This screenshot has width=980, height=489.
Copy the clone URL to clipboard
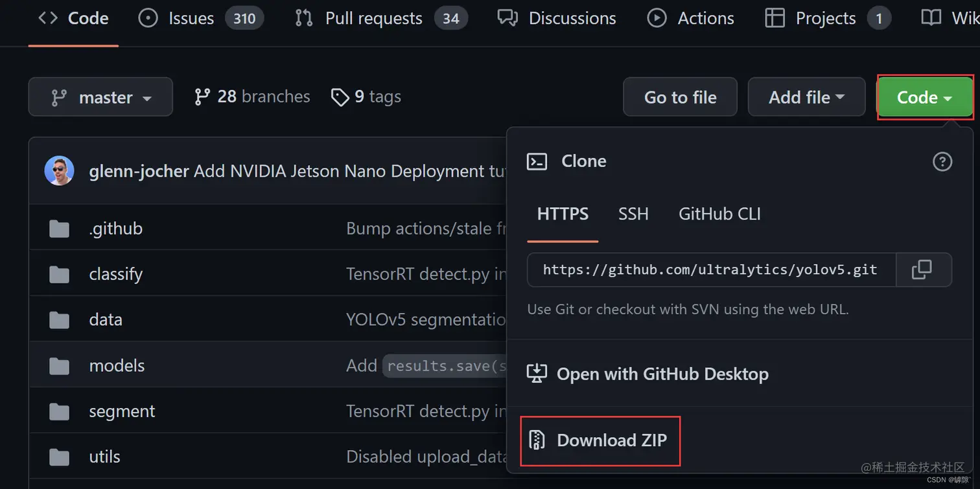point(922,269)
